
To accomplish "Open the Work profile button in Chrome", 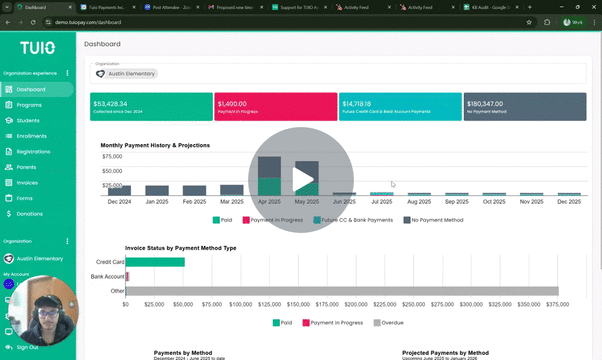I will pyautogui.click(x=573, y=22).
